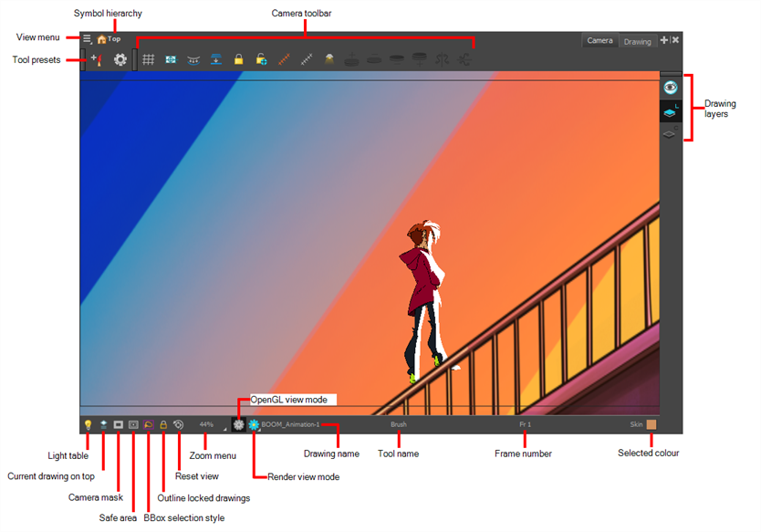Screen dimensions: 761x532
Task: Open the View menu hamburger icon
Action: tap(87, 39)
